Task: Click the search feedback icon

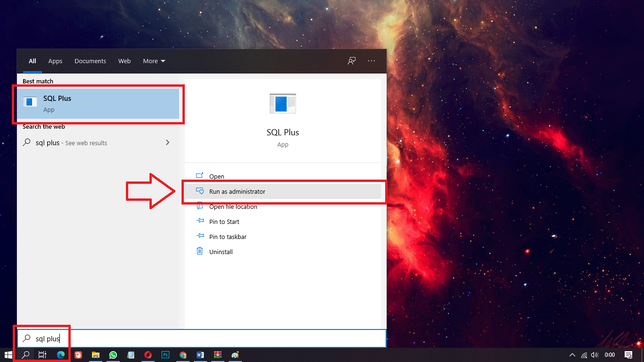Action: coord(352,61)
